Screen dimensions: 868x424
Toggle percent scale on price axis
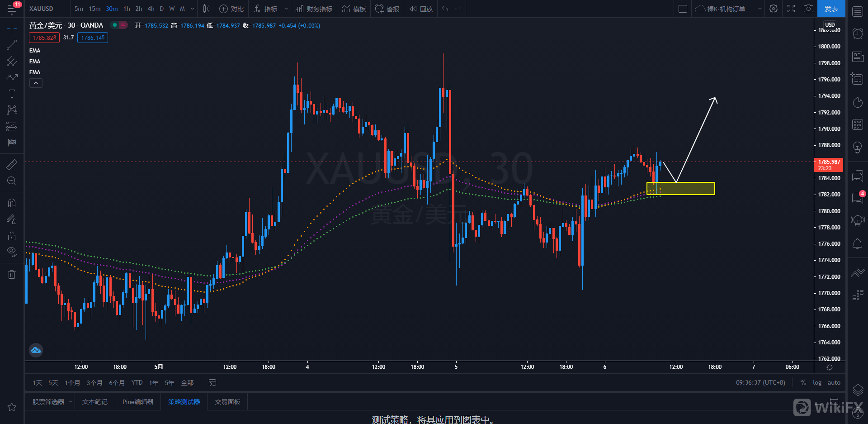coord(803,382)
